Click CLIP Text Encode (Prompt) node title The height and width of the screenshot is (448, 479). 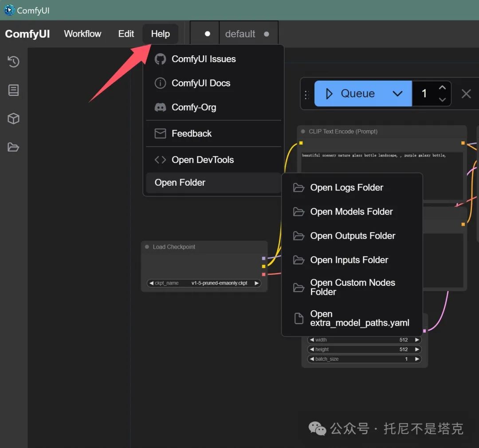click(343, 132)
